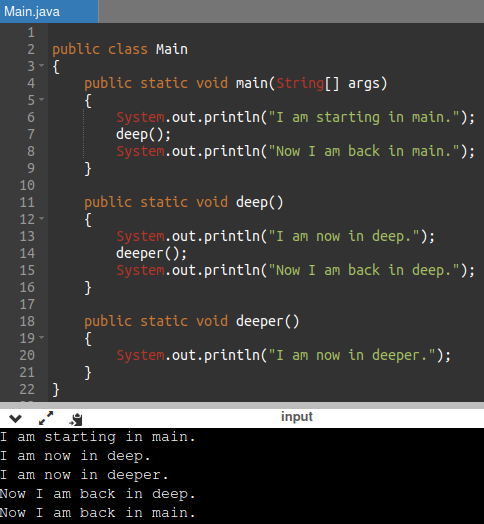This screenshot has width=484, height=524.
Task: Click the deep(); call on line 7
Action: [143, 135]
